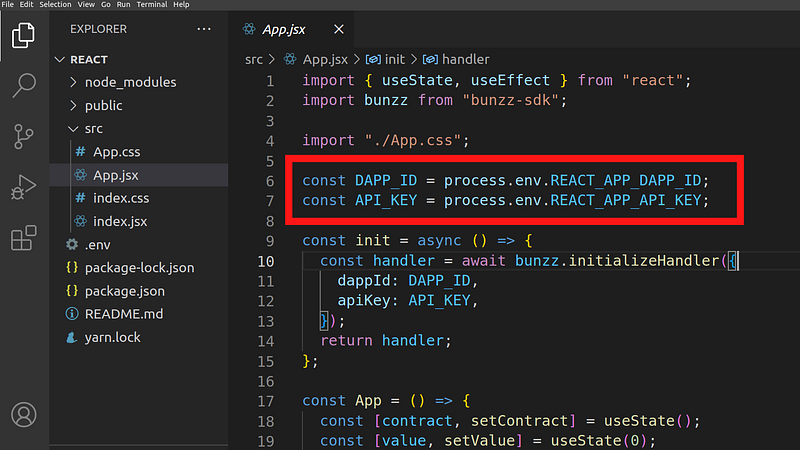Open the .env file with gear icon

[x=97, y=244]
